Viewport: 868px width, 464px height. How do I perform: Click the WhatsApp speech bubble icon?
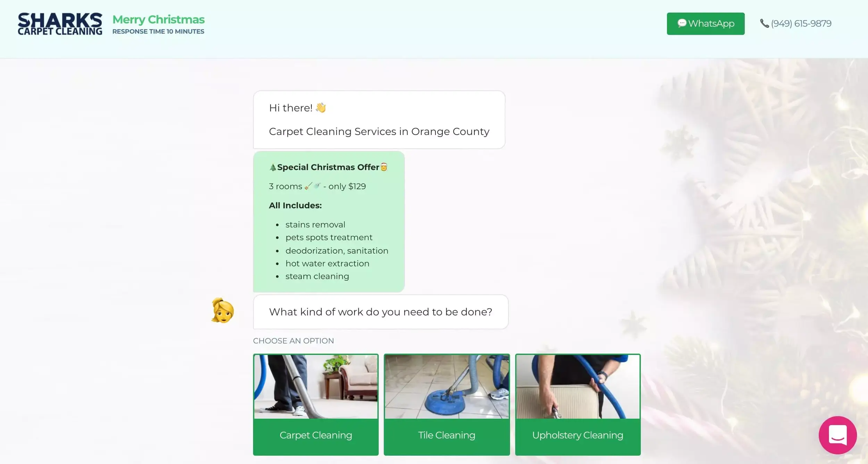click(682, 23)
